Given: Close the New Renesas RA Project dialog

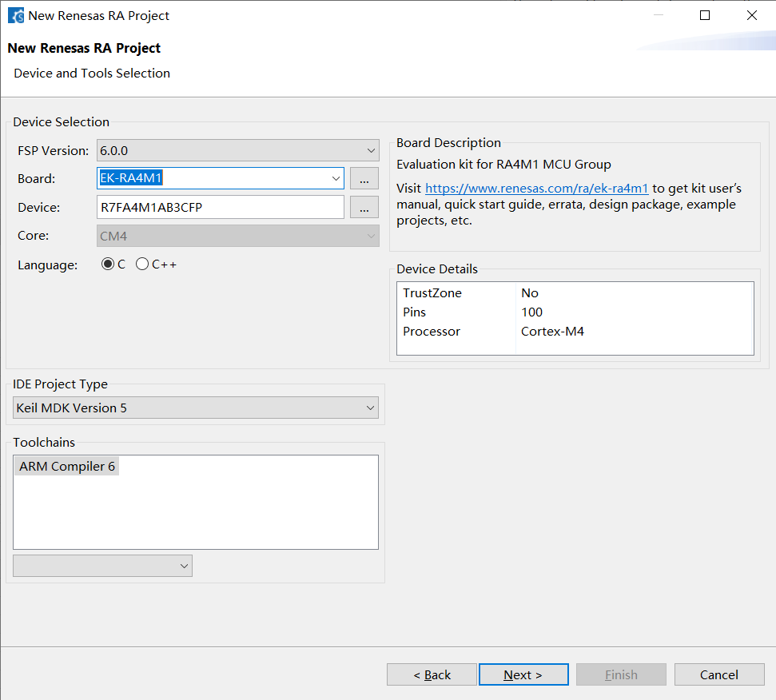Looking at the screenshot, I should click(x=751, y=15).
